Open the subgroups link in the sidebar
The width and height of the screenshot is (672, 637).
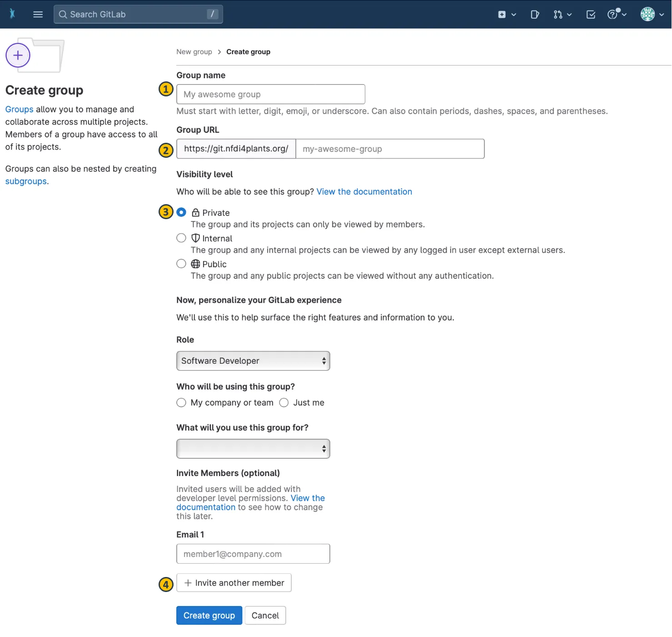[x=26, y=181]
